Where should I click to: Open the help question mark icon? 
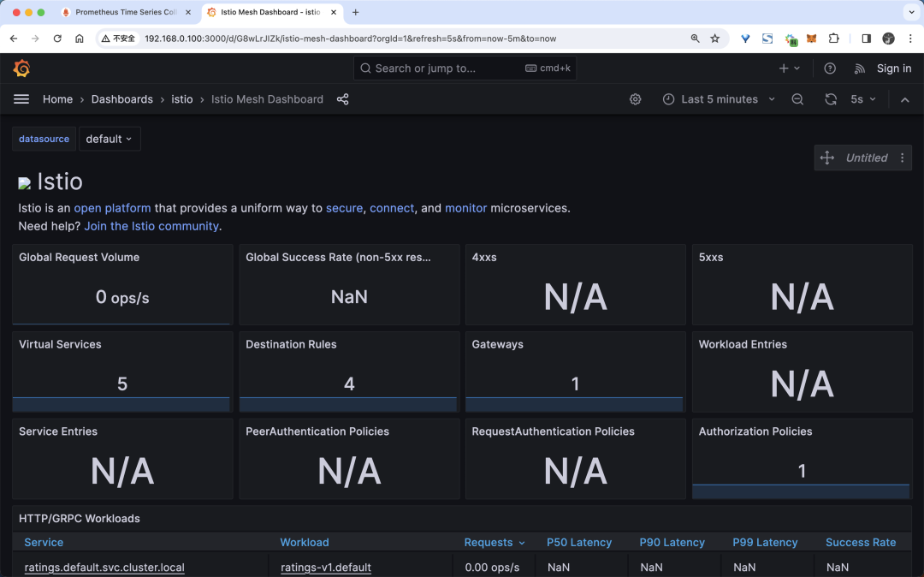(x=829, y=68)
